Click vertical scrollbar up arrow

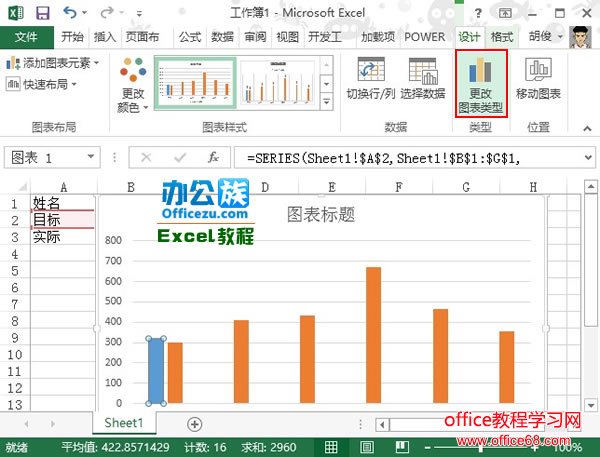[x=590, y=188]
